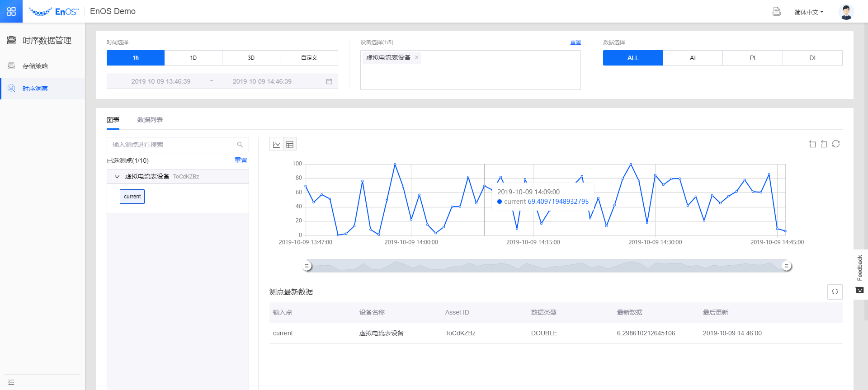
Task: Remove the 虚拟电流表设备 device tag
Action: 417,57
